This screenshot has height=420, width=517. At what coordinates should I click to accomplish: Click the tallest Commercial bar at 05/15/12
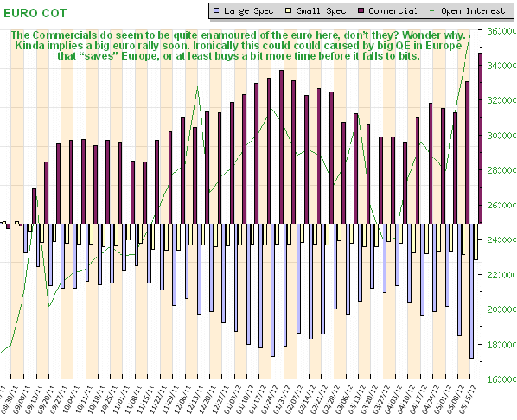480,138
